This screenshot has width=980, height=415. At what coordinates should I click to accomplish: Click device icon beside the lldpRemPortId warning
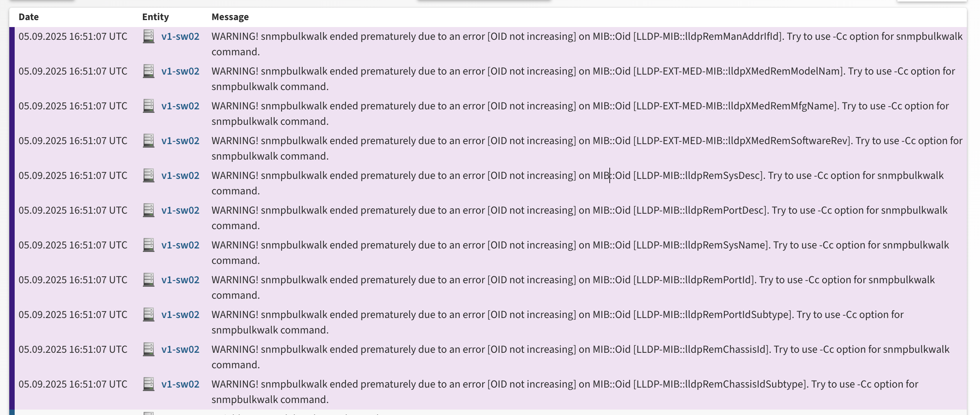pos(149,280)
